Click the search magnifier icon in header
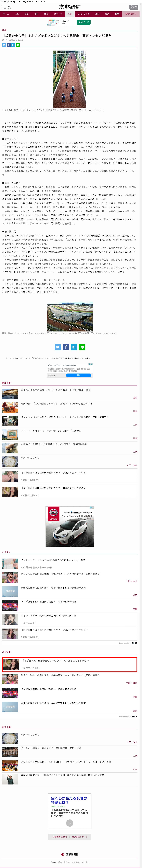This screenshot has height=868, width=142. click(x=10, y=6)
